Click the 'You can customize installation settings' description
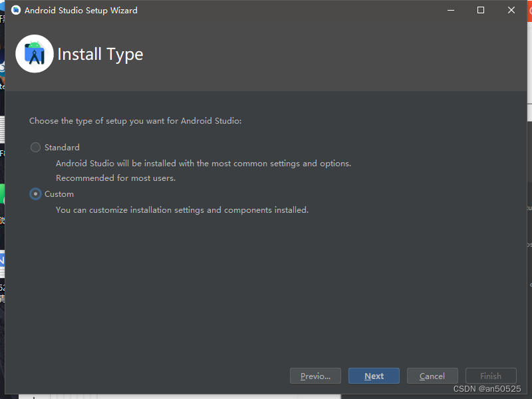This screenshot has width=532, height=399. [182, 210]
